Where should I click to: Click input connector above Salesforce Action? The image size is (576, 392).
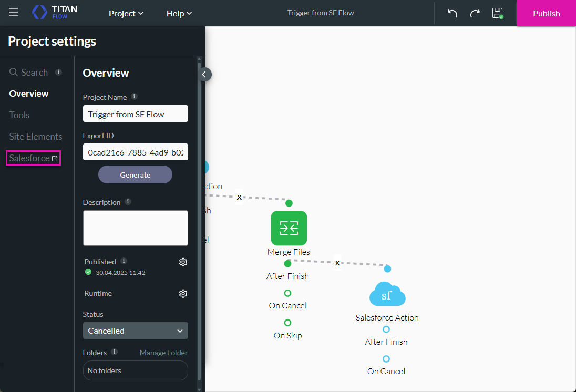pyautogui.click(x=387, y=269)
